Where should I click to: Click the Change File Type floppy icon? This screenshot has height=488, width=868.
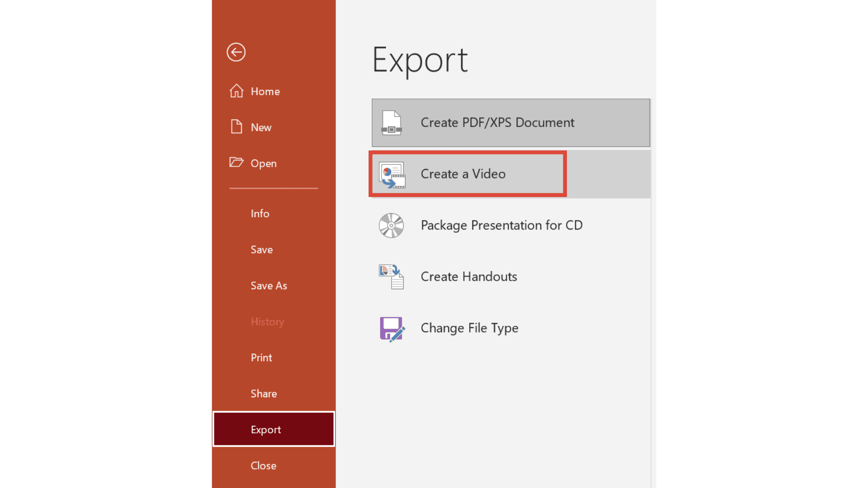[392, 329]
